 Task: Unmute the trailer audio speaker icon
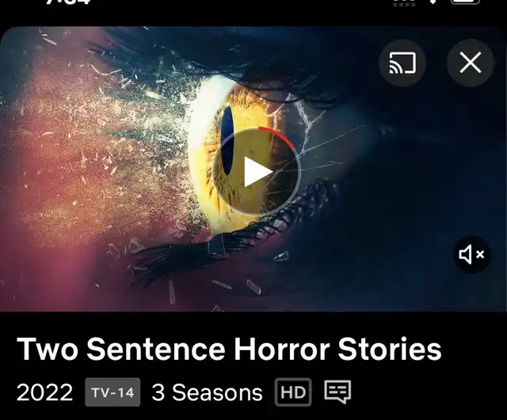472,254
